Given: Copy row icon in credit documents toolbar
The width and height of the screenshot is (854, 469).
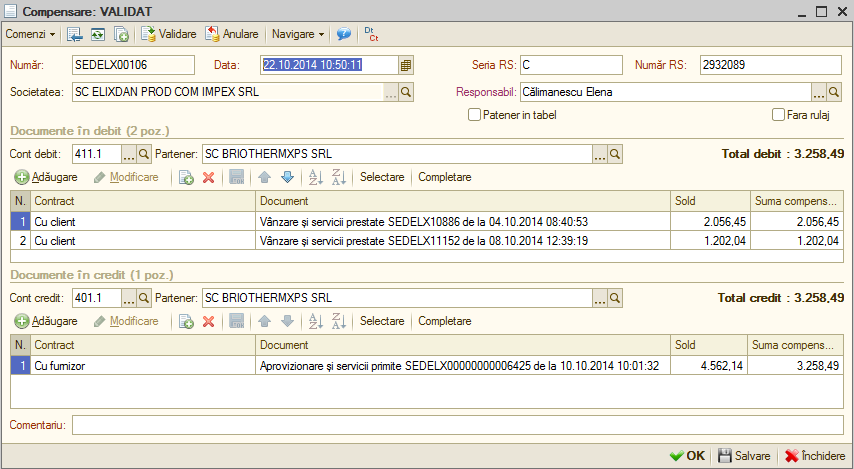Looking at the screenshot, I should point(186,321).
